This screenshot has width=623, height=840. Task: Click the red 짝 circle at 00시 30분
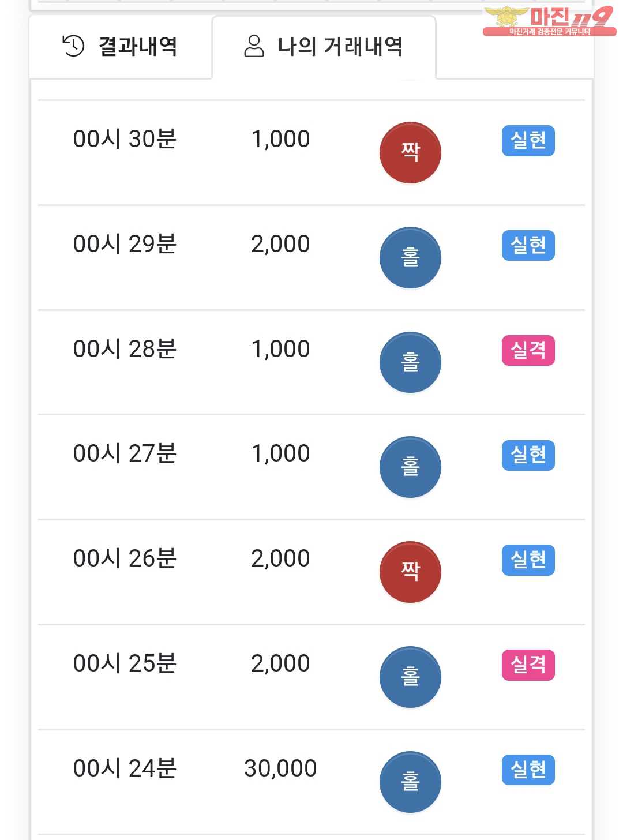(x=410, y=152)
